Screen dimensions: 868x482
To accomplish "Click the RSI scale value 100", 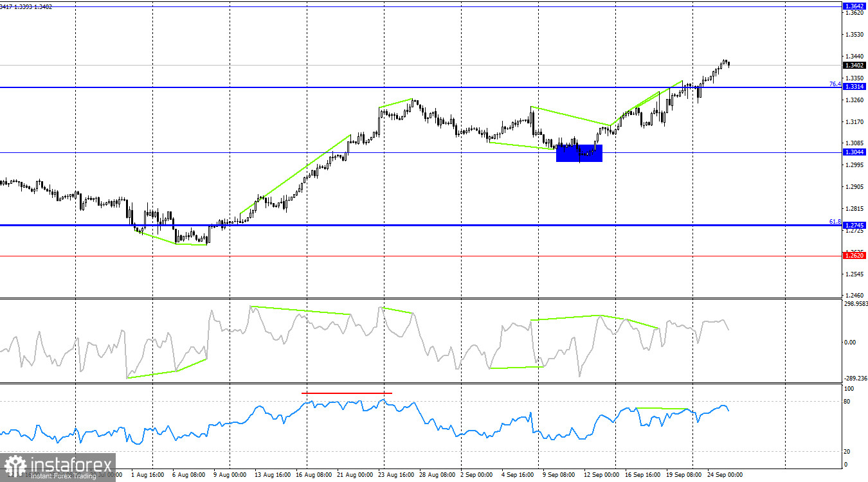I will pos(849,389).
